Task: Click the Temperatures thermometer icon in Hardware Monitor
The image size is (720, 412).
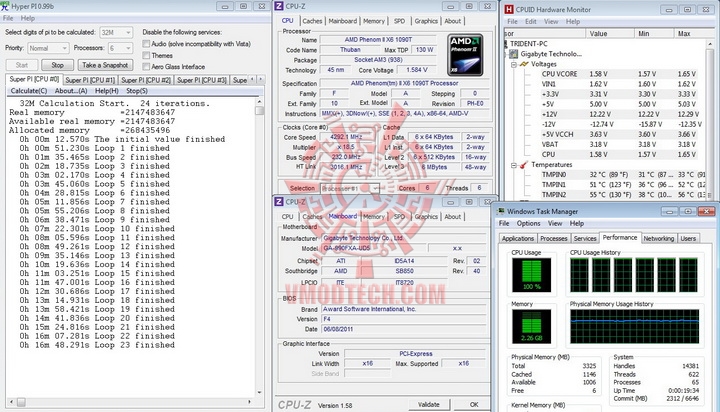Action: pyautogui.click(x=524, y=165)
